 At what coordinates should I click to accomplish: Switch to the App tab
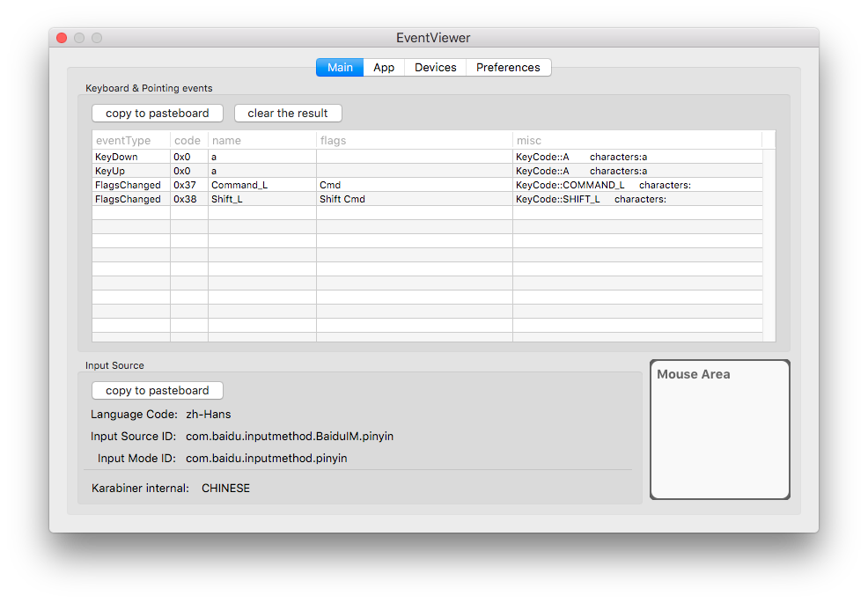[384, 68]
